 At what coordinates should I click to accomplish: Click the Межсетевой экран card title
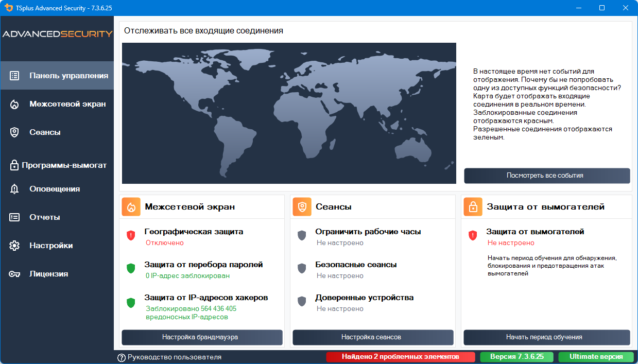click(190, 207)
